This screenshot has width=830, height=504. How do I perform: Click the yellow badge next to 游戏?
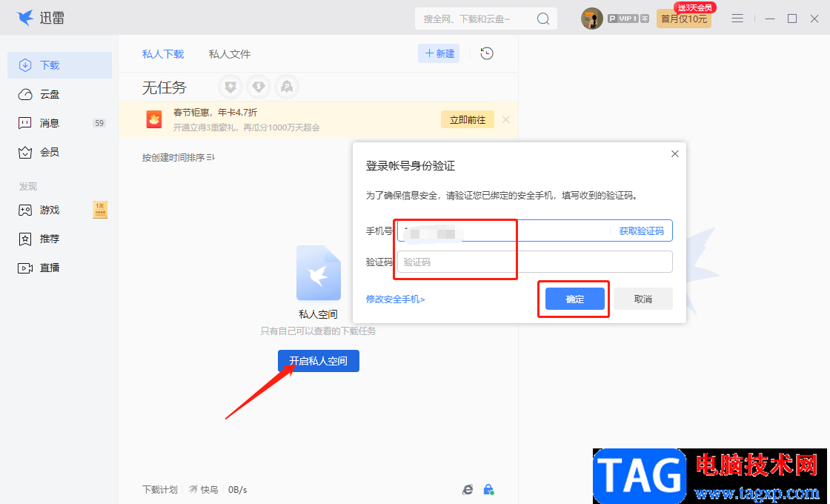point(100,210)
